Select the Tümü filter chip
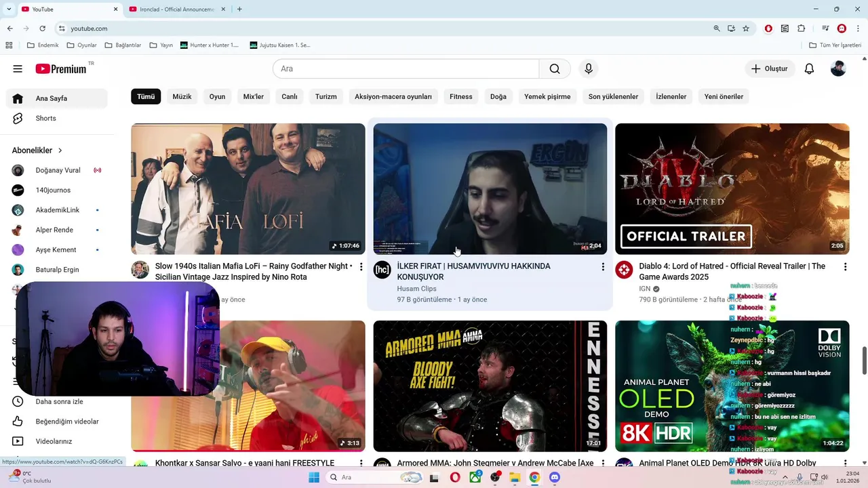Image resolution: width=868 pixels, height=488 pixels. pyautogui.click(x=146, y=96)
